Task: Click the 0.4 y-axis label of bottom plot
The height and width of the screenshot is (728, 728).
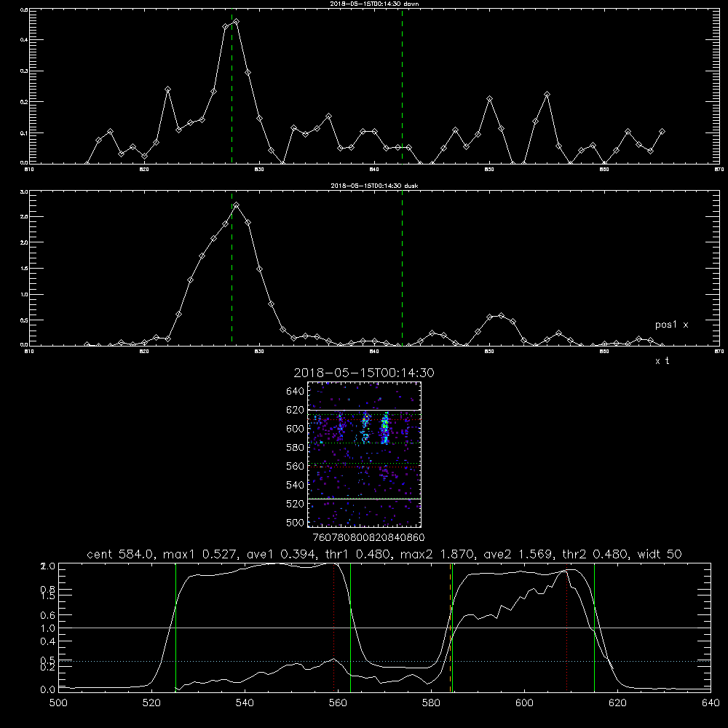Action: point(48,641)
